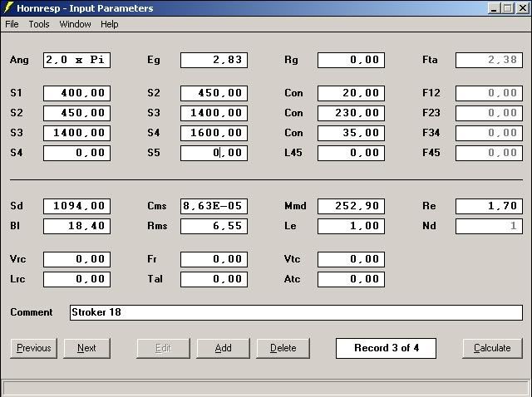
Task: Select the S1 field with 400,00
Action: [76, 93]
